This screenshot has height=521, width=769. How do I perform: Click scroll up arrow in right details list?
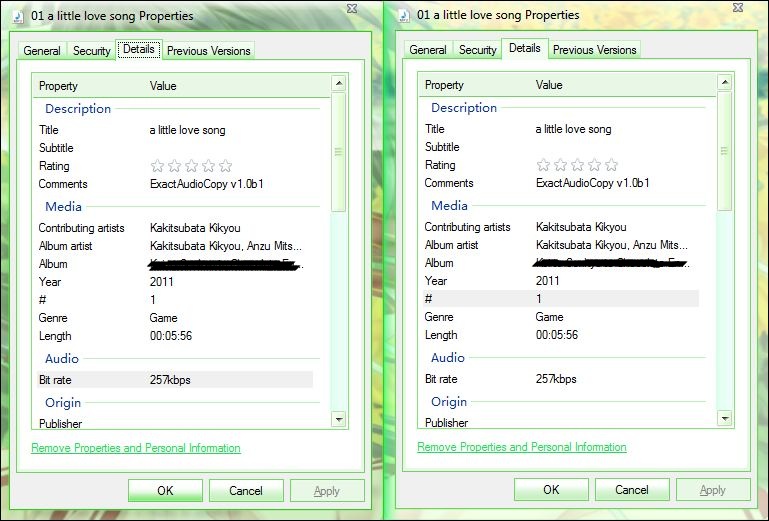coord(725,82)
